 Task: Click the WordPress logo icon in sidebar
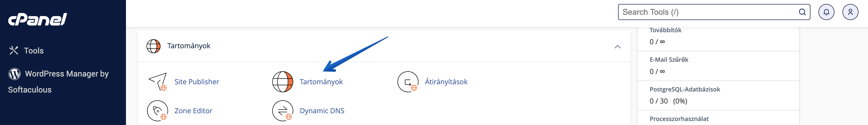click(15, 74)
